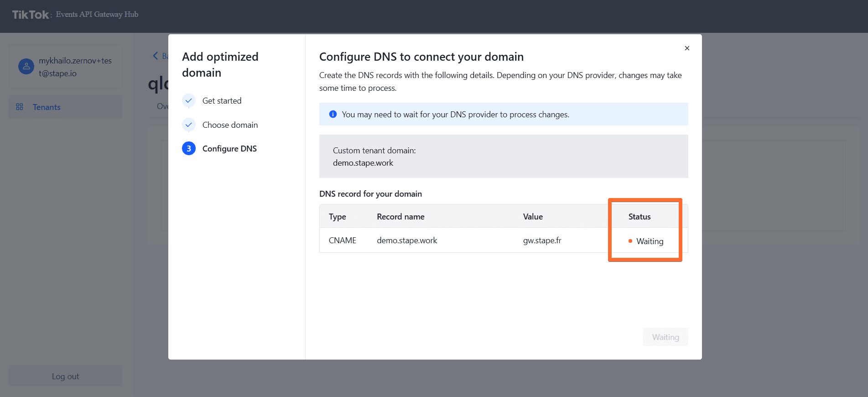Click the Status column header
Screen dimensions: 868x397
[639, 217]
